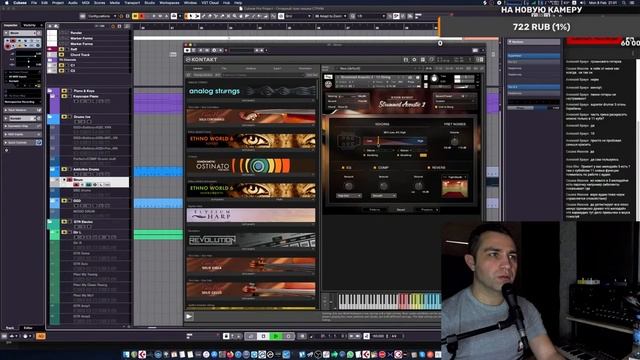Click the reverb room thumbnail image
The width and height of the screenshot is (640, 360).
455,189
